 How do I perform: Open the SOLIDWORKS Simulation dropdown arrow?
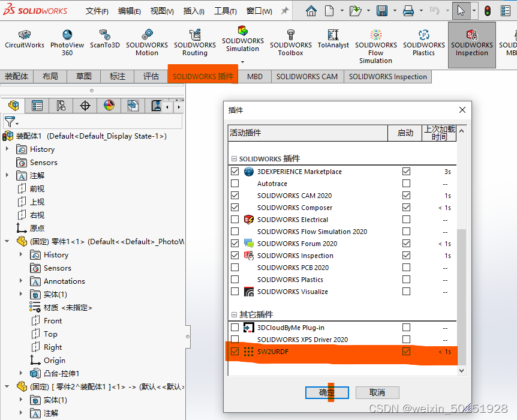243,62
